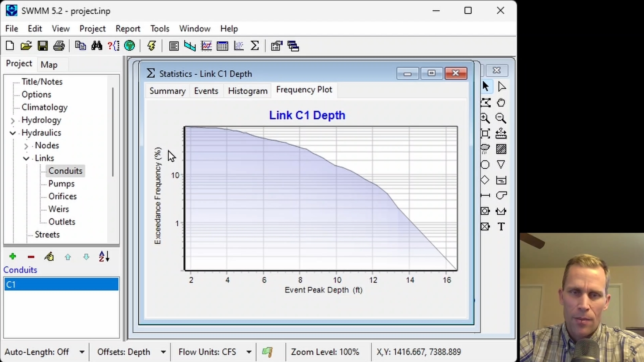The image size is (644, 362).
Task: Select conduit C1 in the list
Action: click(61, 284)
